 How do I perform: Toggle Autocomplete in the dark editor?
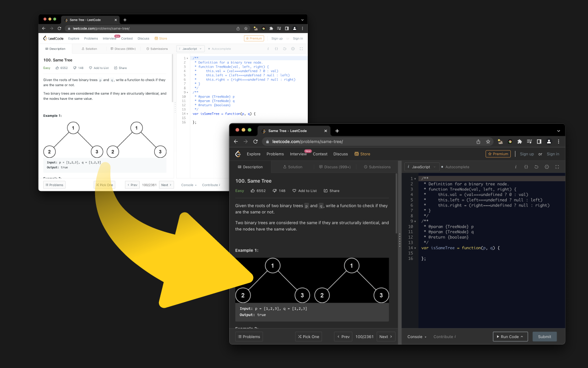pyautogui.click(x=455, y=167)
